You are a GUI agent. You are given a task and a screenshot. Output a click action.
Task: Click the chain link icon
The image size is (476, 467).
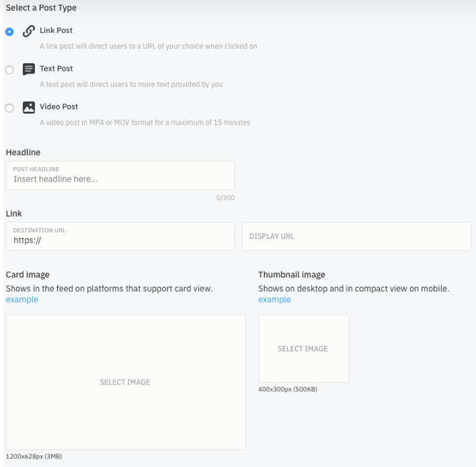click(28, 31)
